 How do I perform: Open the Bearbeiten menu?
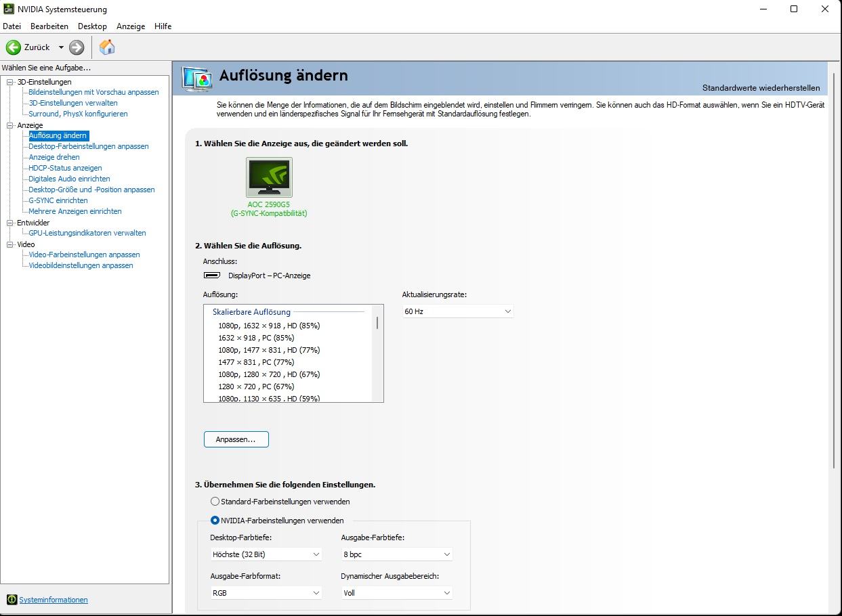tap(49, 26)
